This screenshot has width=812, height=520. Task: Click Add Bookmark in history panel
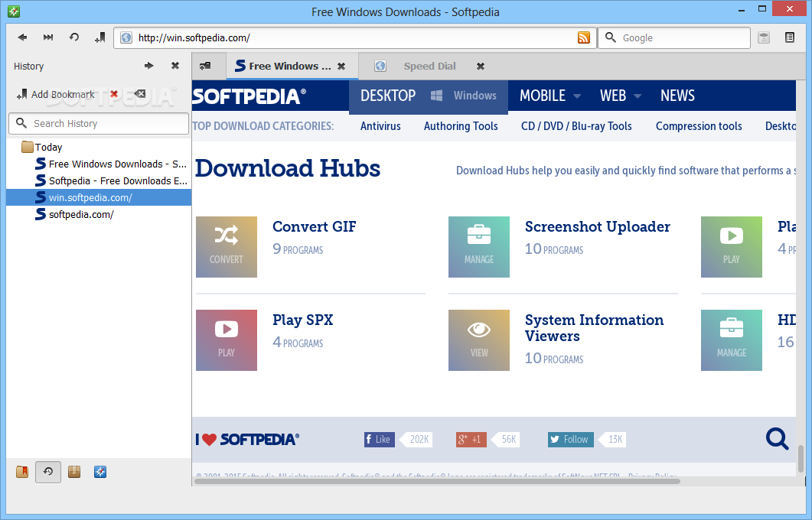[x=55, y=94]
